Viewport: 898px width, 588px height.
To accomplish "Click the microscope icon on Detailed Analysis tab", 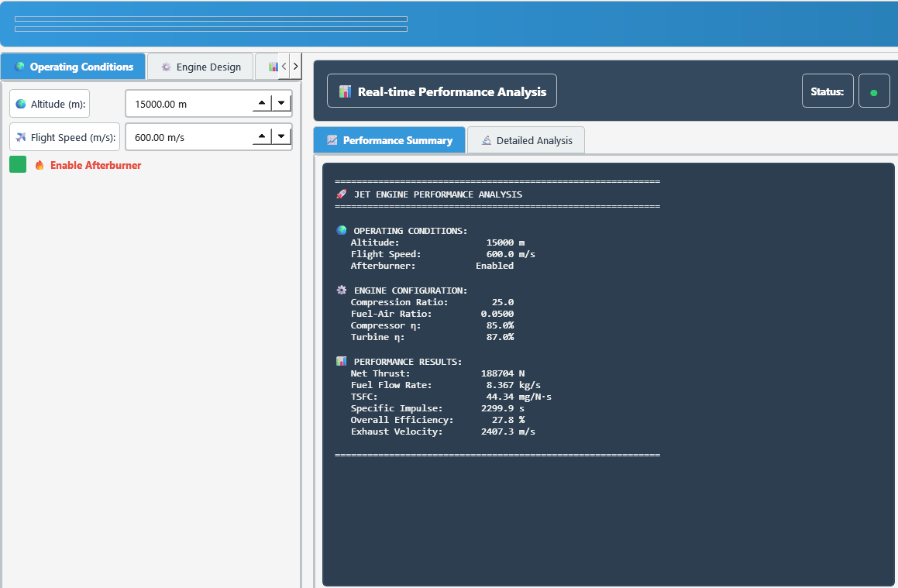I will (x=487, y=140).
